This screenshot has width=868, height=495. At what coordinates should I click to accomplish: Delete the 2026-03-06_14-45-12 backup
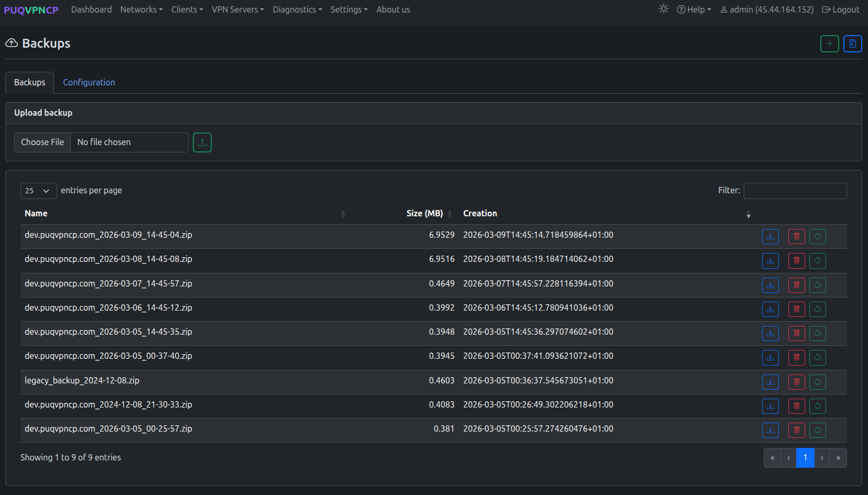(796, 309)
